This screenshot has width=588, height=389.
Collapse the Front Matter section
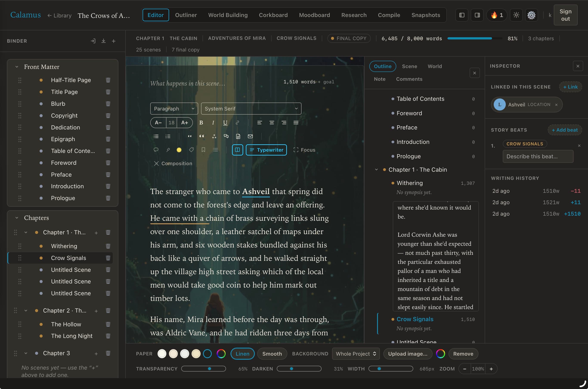(17, 67)
